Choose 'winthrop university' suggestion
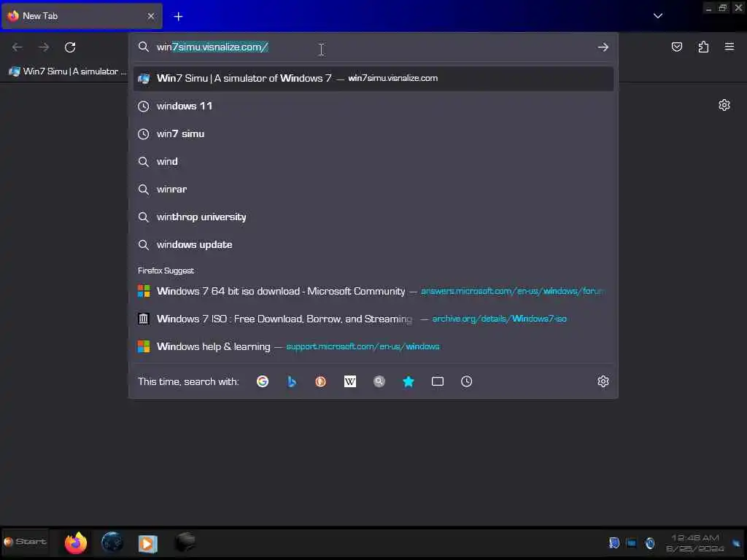 click(373, 217)
